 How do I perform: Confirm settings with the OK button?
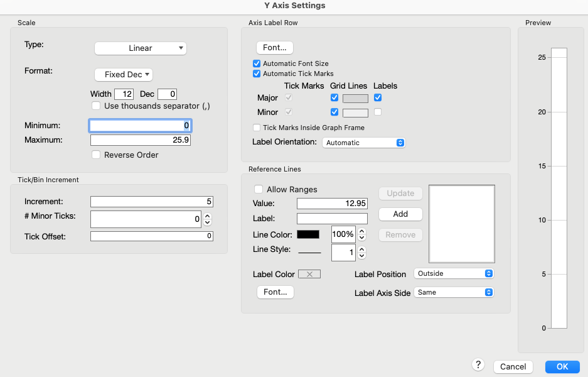562,366
